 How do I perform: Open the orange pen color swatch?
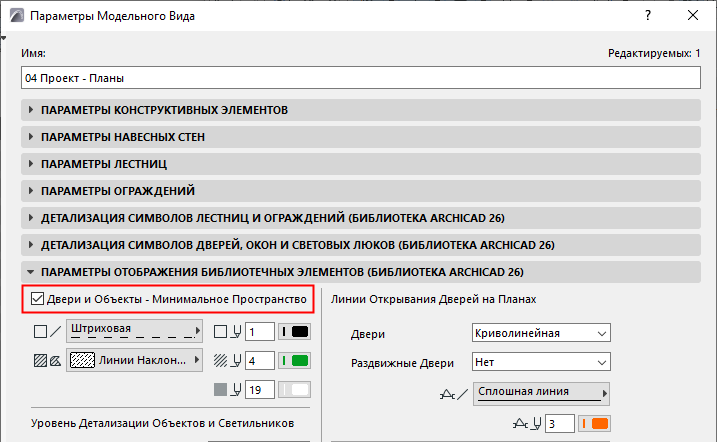tap(594, 424)
